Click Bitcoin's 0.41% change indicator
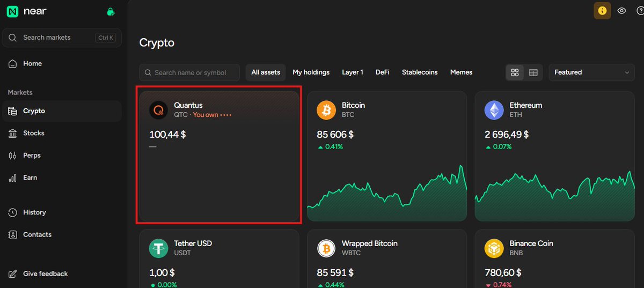 click(331, 146)
